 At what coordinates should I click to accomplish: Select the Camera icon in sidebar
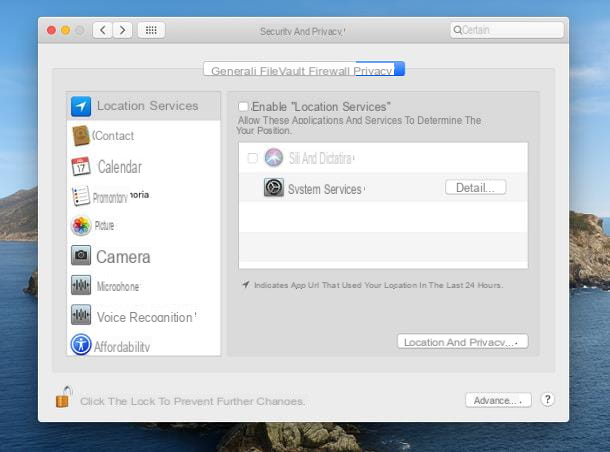tap(81, 255)
